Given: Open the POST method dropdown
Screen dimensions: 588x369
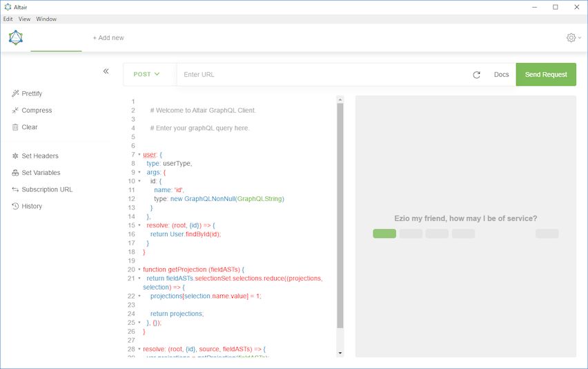Looking at the screenshot, I should (147, 75).
